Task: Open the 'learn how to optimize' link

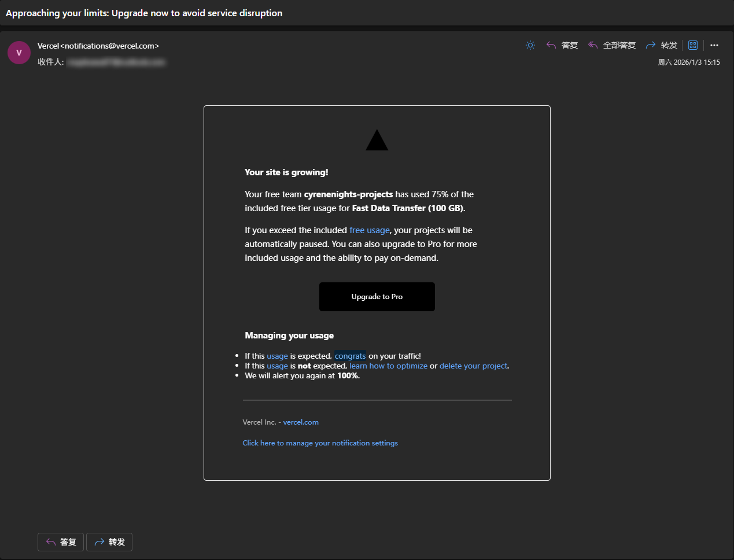Action: 388,366
